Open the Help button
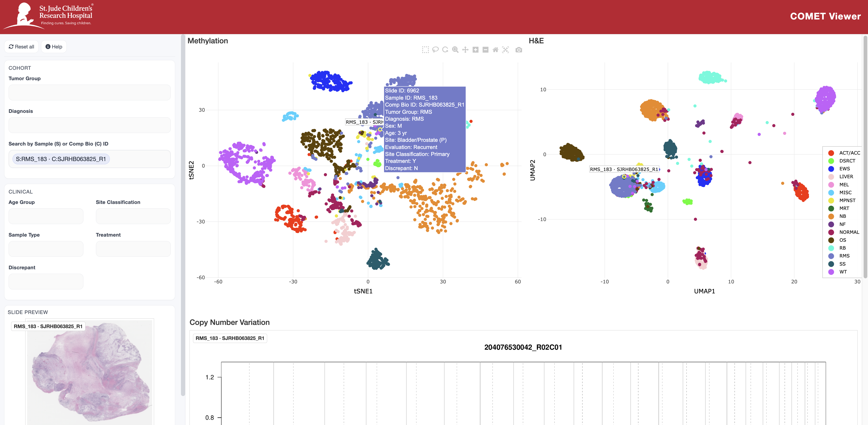The image size is (868, 425). point(54,47)
